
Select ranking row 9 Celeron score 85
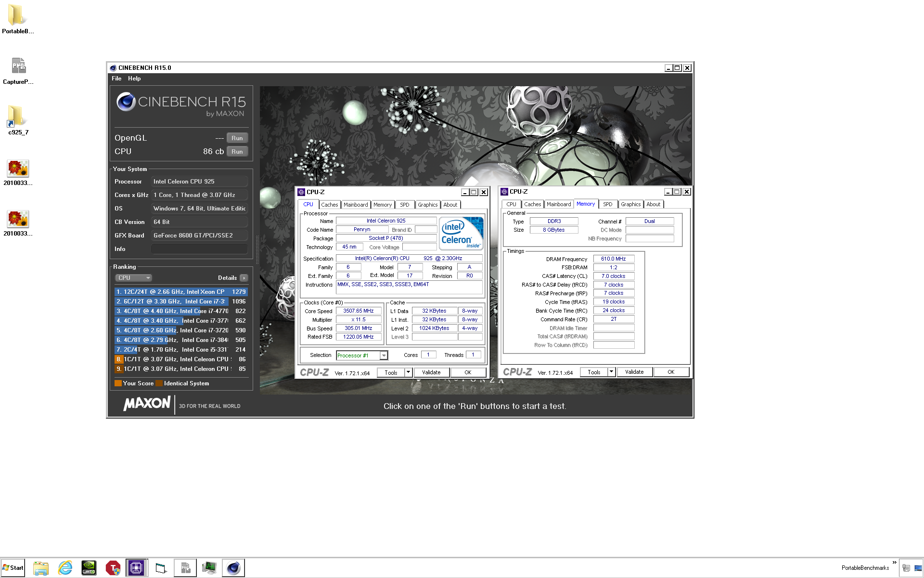tap(181, 369)
